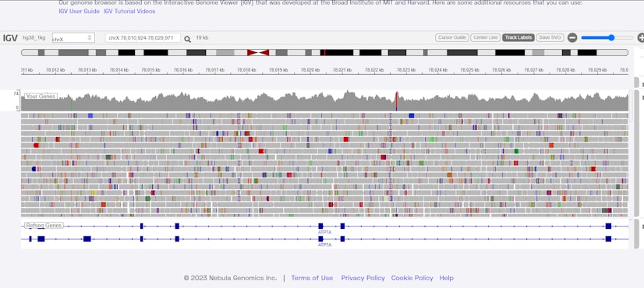The width and height of the screenshot is (644, 288).
Task: Click the IGV logo
Action: coord(10,38)
